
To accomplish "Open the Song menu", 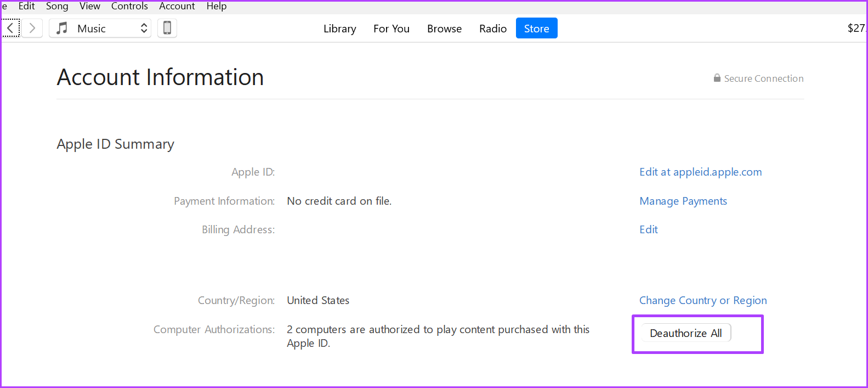I will (57, 6).
